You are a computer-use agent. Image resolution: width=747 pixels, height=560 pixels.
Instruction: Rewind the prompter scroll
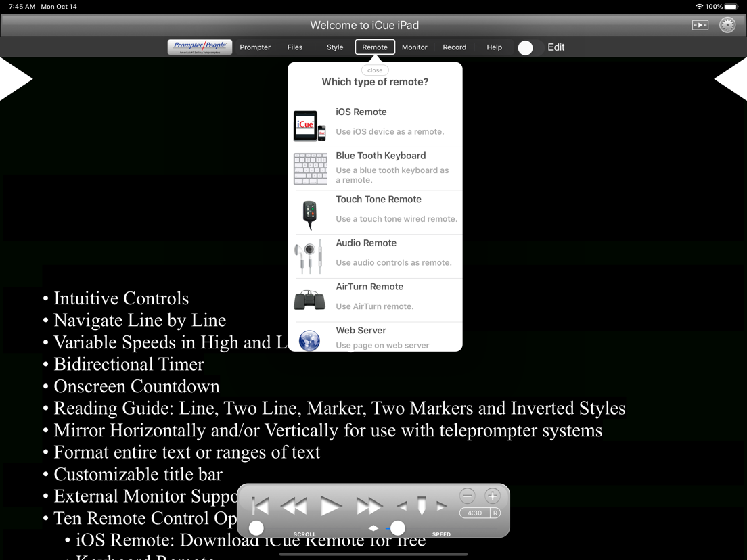(294, 506)
